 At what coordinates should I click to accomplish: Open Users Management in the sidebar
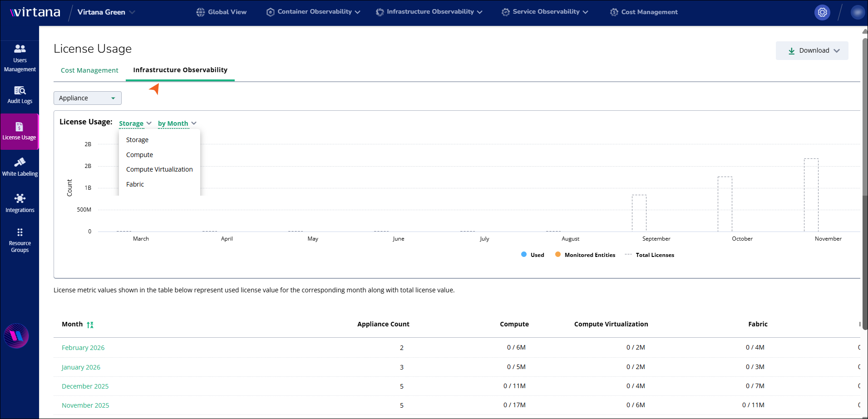[20, 58]
